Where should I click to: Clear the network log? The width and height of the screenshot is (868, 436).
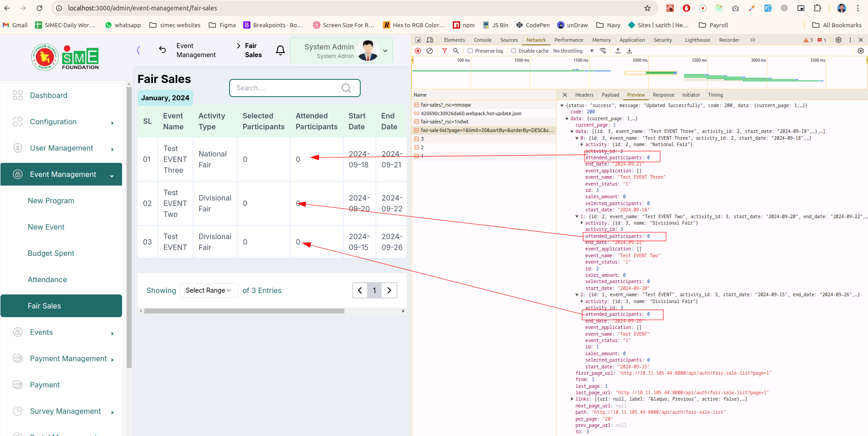click(430, 51)
